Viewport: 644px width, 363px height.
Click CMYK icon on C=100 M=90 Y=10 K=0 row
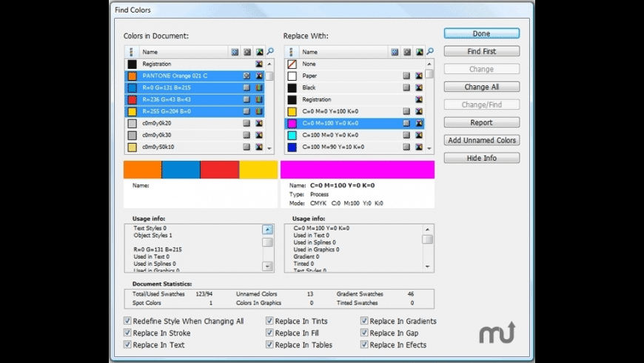(419, 147)
